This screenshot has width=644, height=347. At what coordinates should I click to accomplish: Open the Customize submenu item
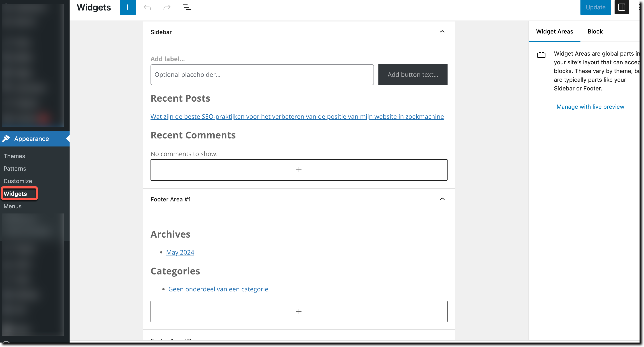pos(18,181)
